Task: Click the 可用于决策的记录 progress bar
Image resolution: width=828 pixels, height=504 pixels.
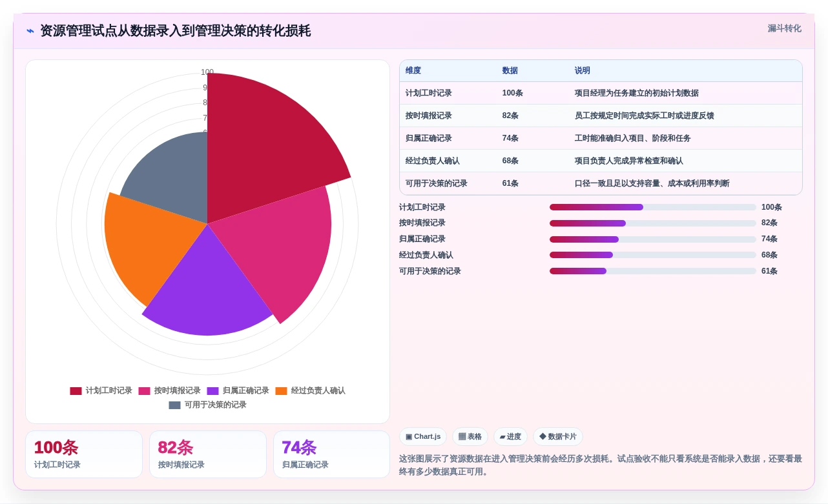Action: [x=653, y=271]
